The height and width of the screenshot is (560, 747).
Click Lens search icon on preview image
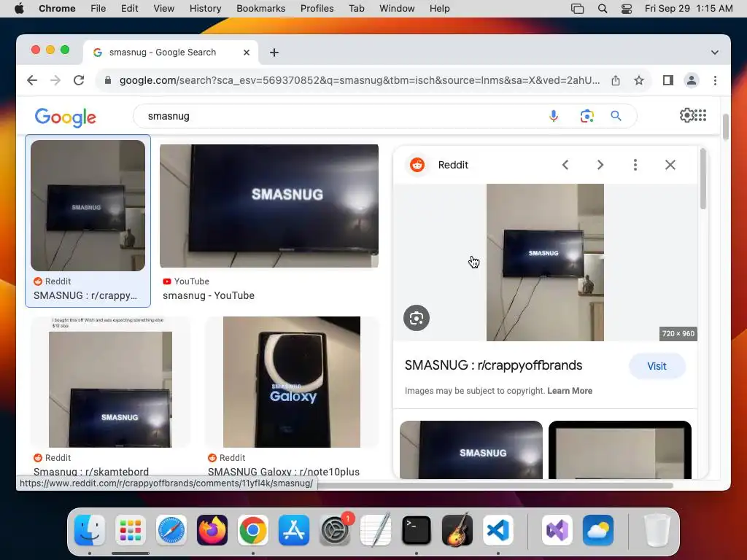417,318
